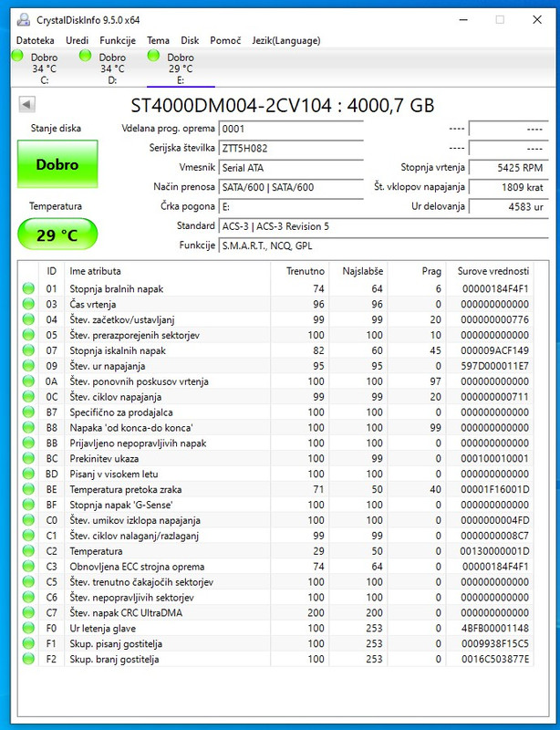Screen dimensions: 560x730
Task: Click the rotation rate field 5425 RPM
Action: [x=508, y=168]
